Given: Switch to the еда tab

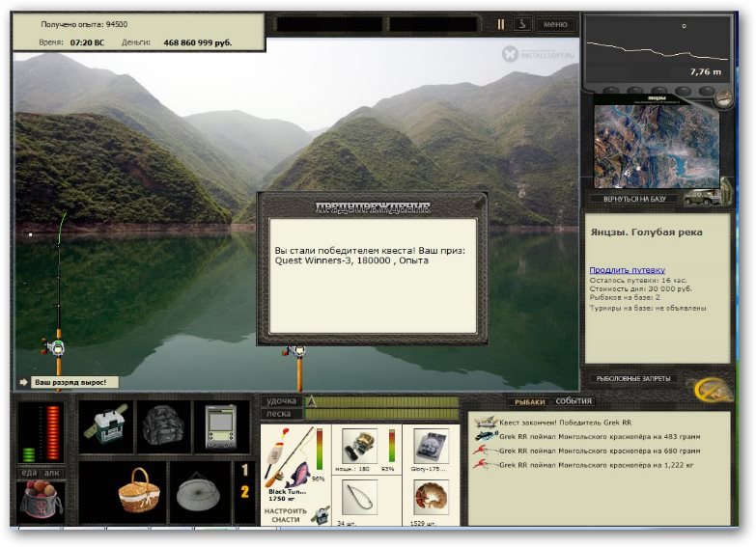Looking at the screenshot, I should (x=29, y=473).
